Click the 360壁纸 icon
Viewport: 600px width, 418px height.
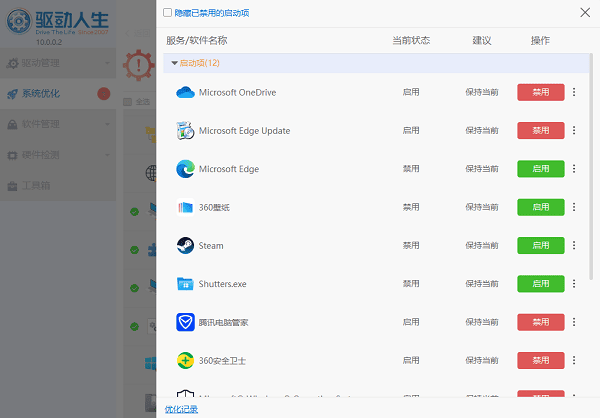click(x=185, y=207)
